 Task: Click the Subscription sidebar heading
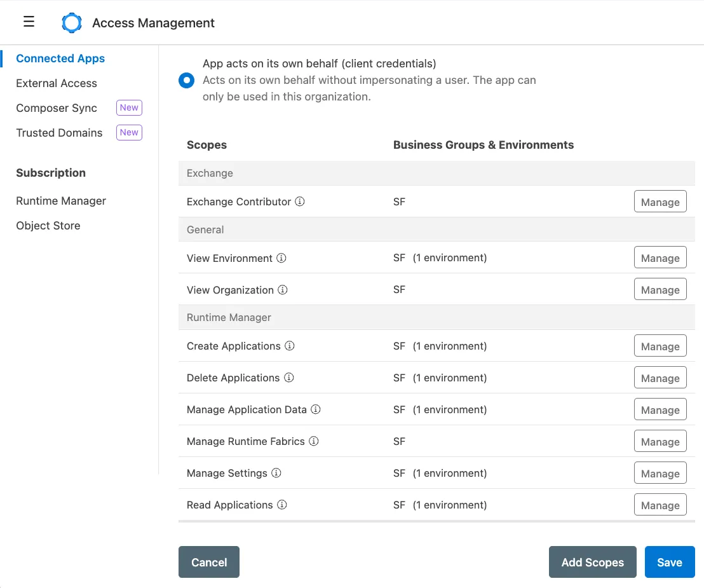click(51, 173)
